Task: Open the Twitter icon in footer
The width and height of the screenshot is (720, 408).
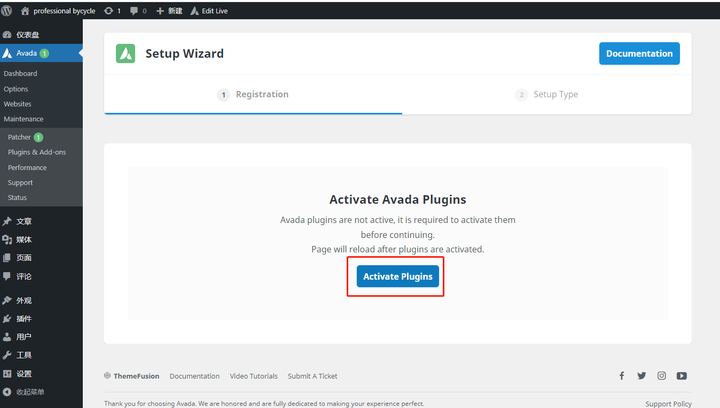Action: [x=641, y=376]
